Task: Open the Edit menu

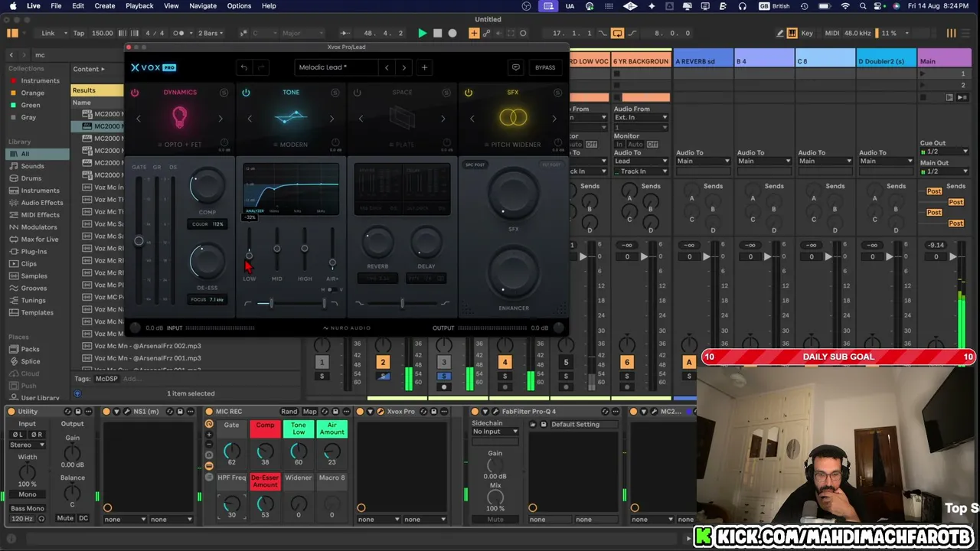Action: (x=78, y=6)
